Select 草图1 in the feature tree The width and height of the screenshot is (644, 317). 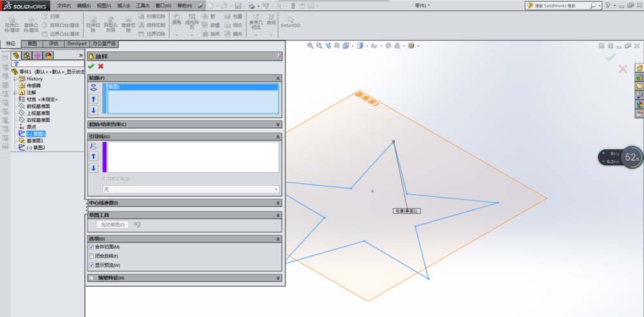pyautogui.click(x=36, y=134)
